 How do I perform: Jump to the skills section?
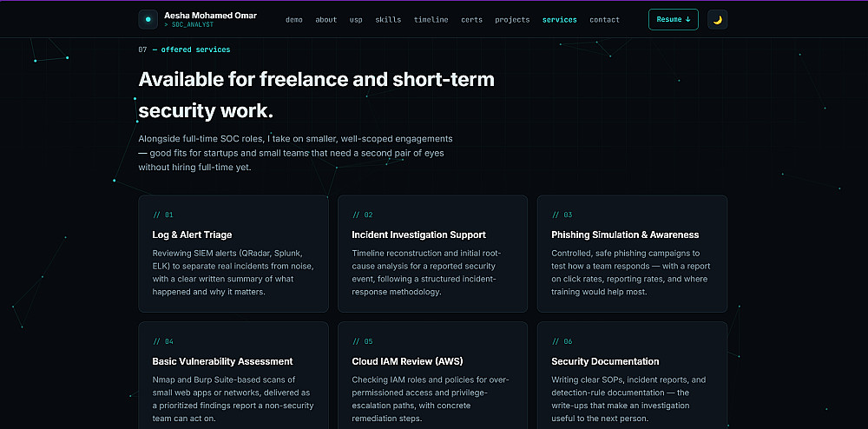click(388, 20)
